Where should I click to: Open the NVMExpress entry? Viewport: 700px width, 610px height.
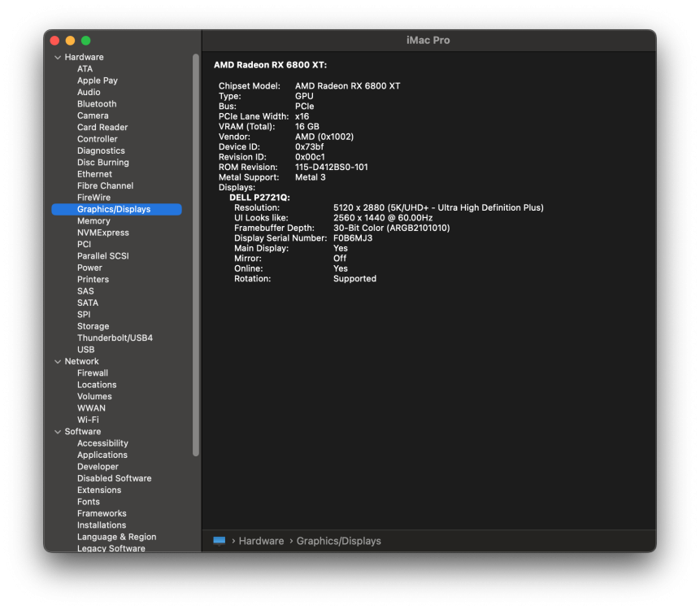[x=103, y=233]
